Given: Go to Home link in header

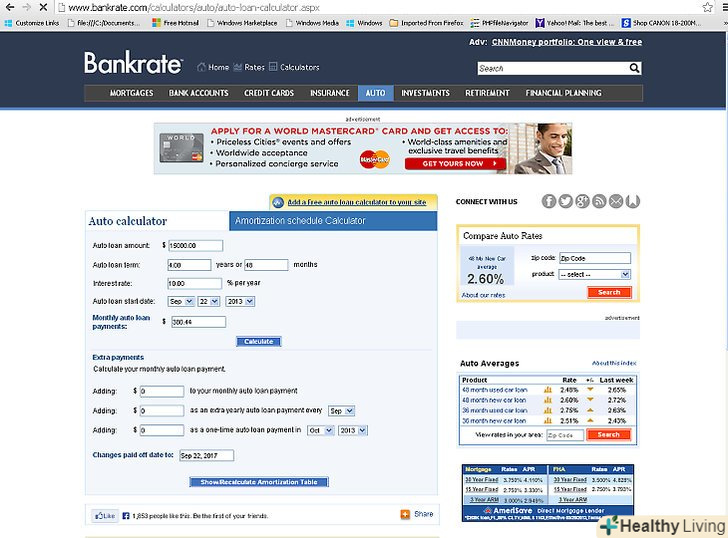Looking at the screenshot, I should click(x=213, y=67).
